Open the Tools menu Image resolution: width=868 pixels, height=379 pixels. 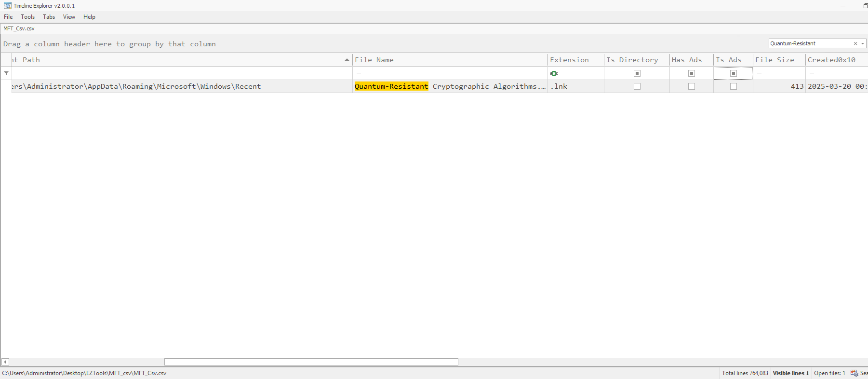(x=27, y=17)
